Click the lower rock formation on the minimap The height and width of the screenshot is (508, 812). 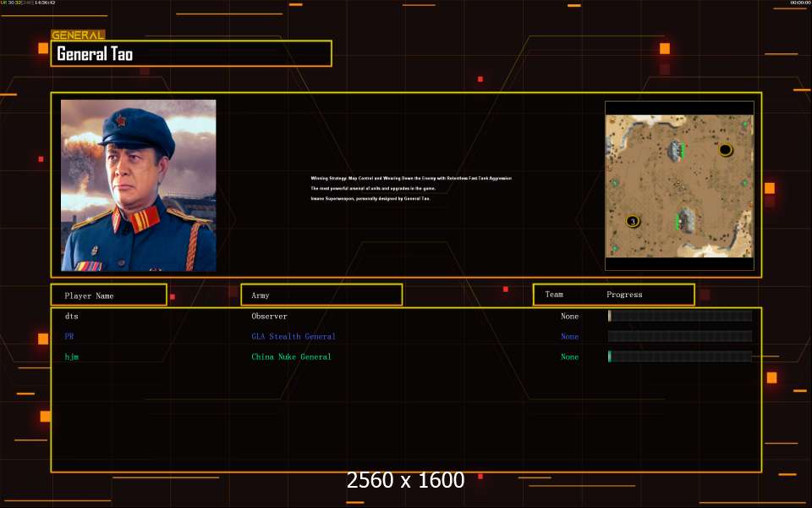[x=686, y=222]
